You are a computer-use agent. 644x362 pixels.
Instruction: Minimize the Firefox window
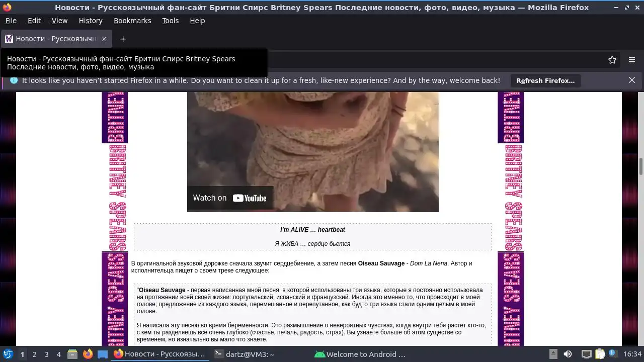coord(617,8)
